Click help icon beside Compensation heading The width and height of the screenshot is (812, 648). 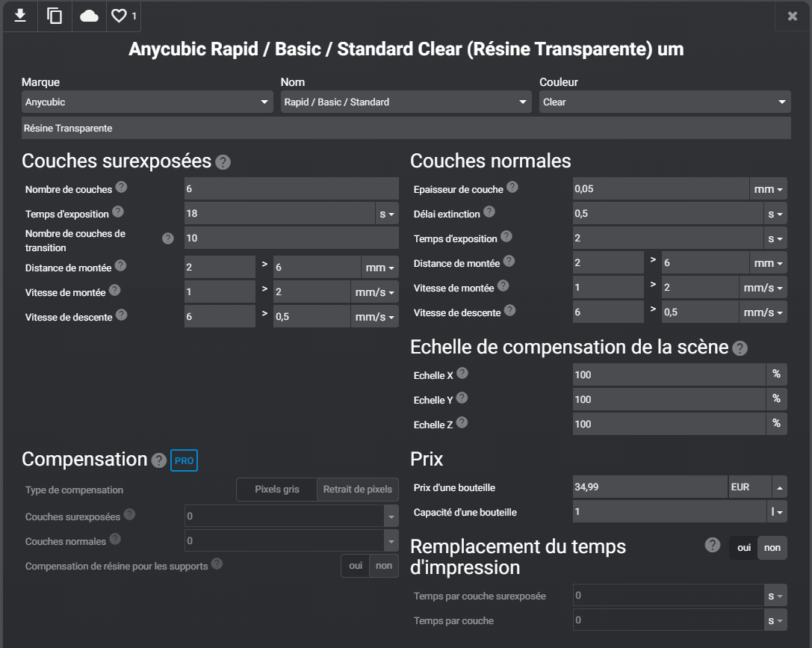pos(158,460)
